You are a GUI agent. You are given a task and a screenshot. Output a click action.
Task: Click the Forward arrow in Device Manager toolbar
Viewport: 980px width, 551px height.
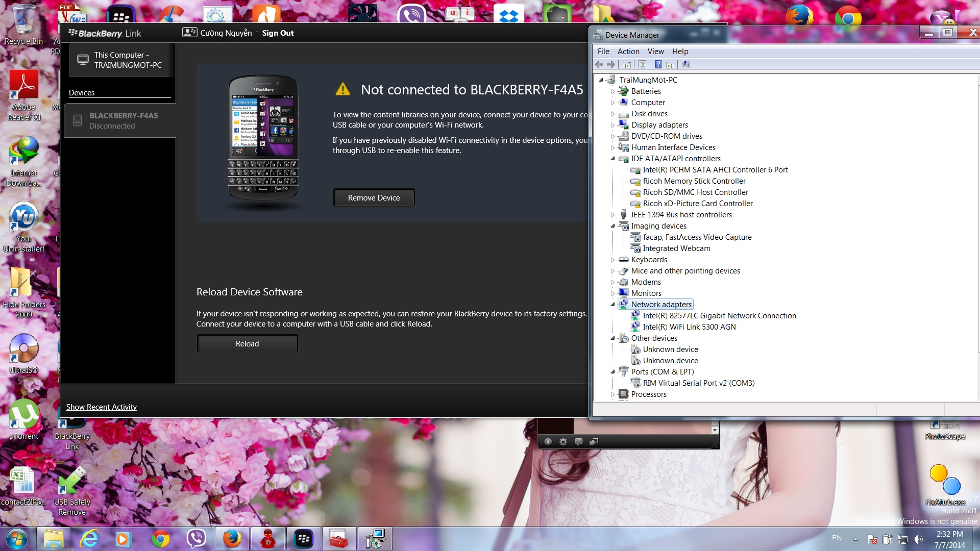pos(611,65)
